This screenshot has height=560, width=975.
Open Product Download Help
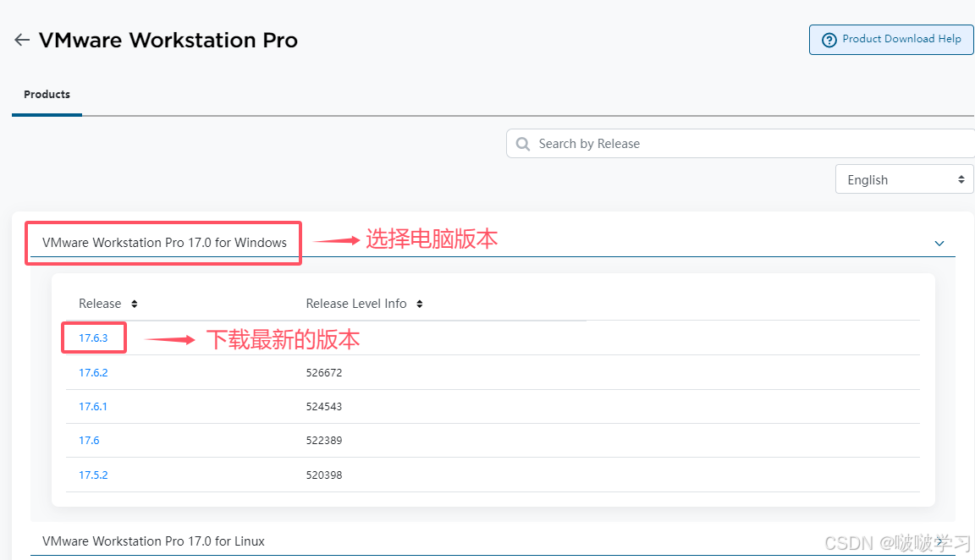(x=891, y=39)
